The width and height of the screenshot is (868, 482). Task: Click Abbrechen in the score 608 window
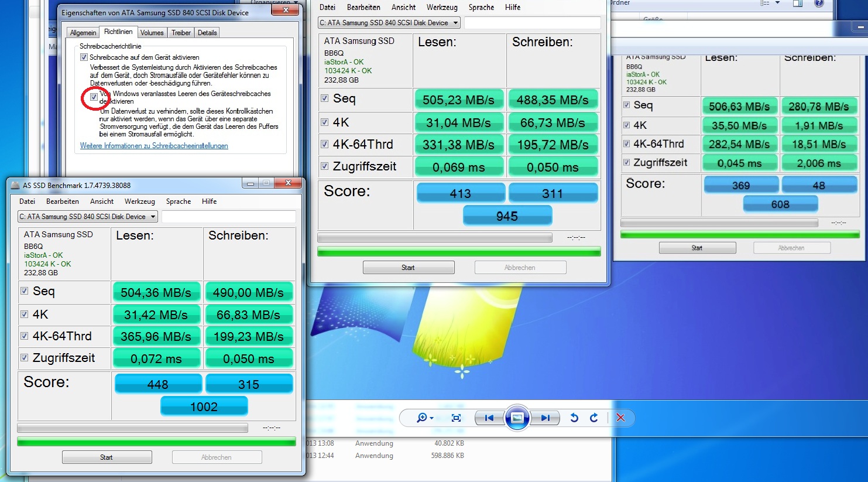[791, 248]
